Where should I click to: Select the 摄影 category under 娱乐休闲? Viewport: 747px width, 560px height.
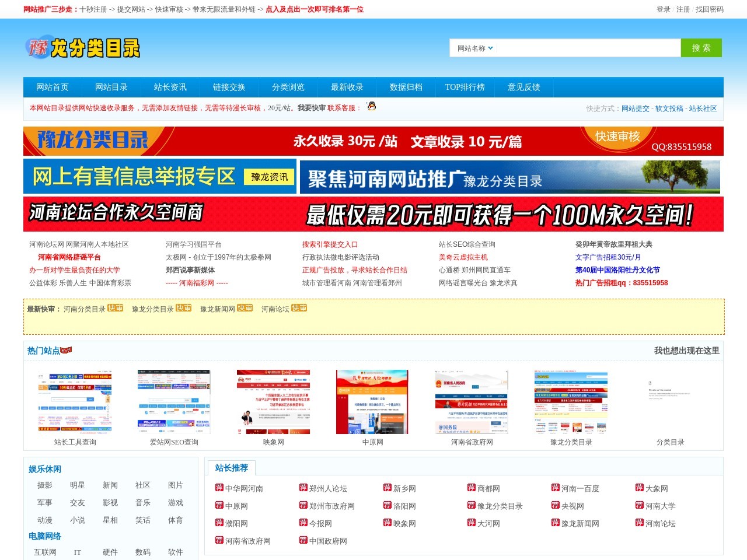pyautogui.click(x=45, y=485)
